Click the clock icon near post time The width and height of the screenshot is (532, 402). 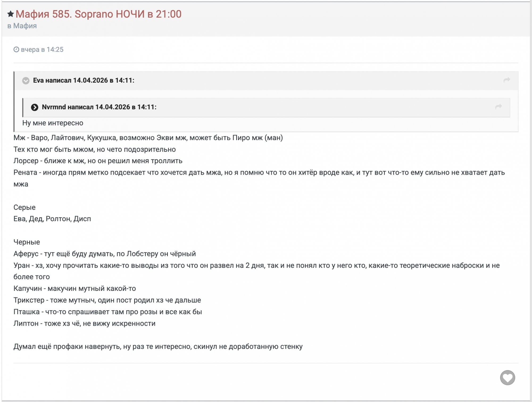[x=16, y=49]
